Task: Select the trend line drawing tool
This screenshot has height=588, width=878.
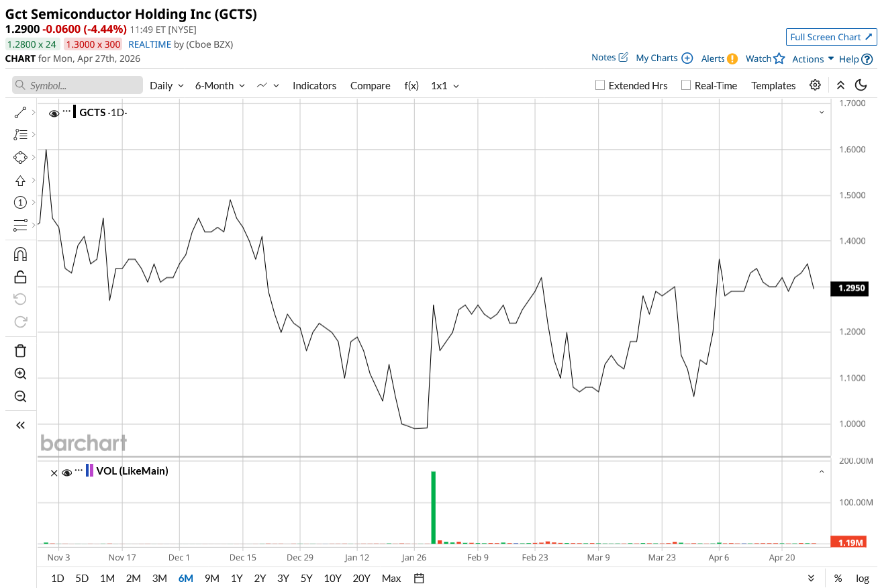Action: (x=20, y=112)
